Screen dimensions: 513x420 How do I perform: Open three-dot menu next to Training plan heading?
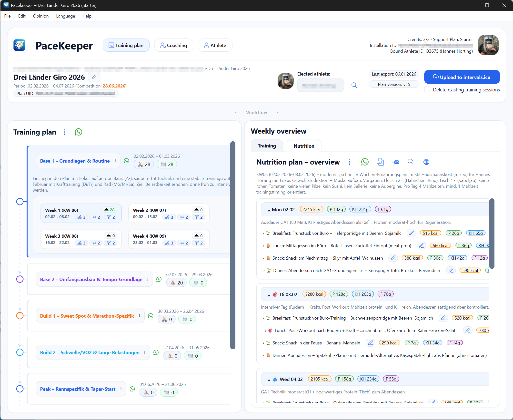tap(65, 132)
